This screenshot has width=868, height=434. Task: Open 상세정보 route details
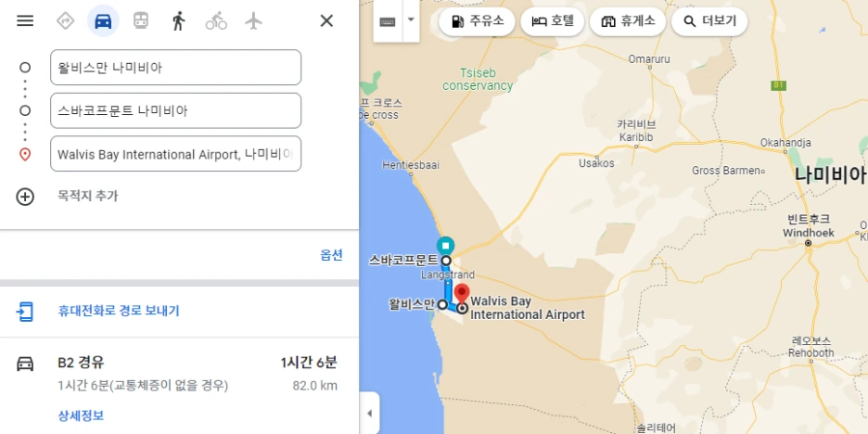tap(81, 415)
